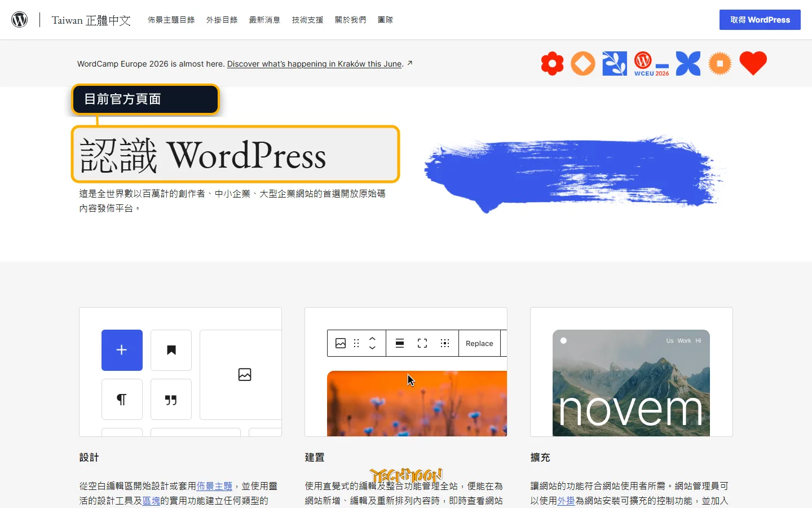Viewport: 812px width, 508px height.
Task: Click the 設計 section heading
Action: (x=89, y=457)
